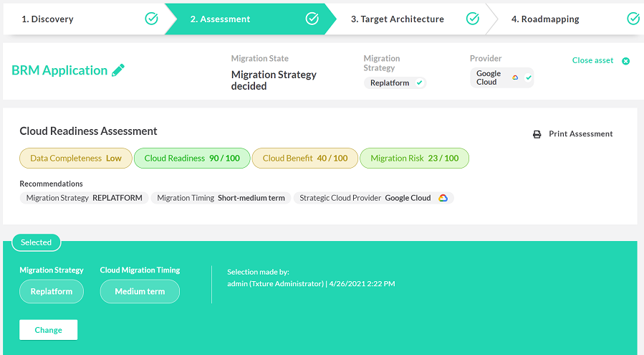Screen dimensions: 644x355
Task: Click the Roadmapping step checkmark icon
Action: coord(633,19)
